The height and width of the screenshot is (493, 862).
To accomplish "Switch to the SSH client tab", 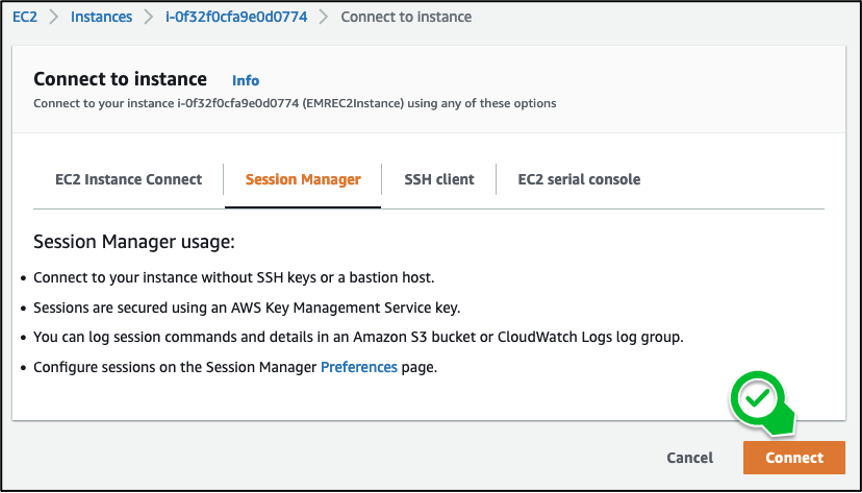I will point(438,180).
